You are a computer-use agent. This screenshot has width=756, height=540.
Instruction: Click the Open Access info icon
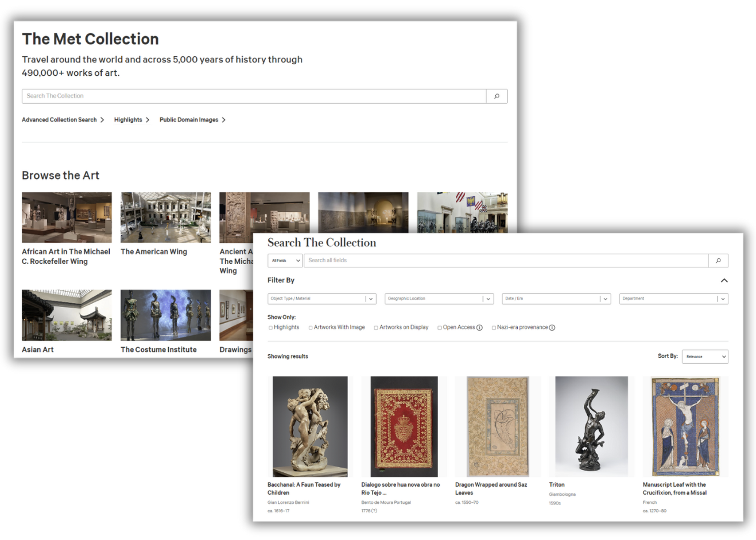(479, 328)
